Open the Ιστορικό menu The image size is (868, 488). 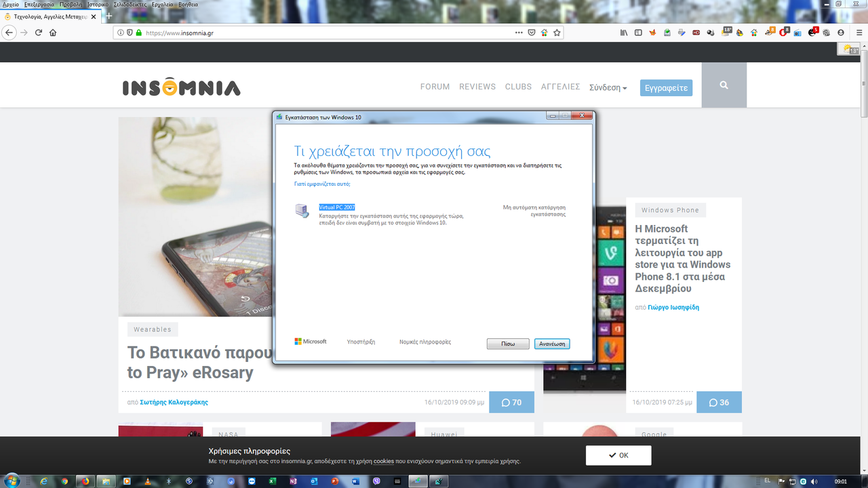(x=98, y=4)
